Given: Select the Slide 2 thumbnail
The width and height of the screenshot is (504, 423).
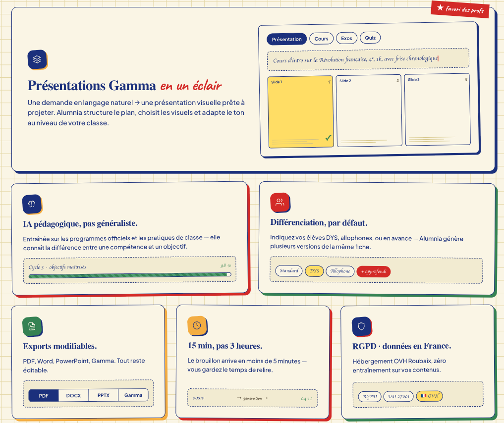Looking at the screenshot, I should click(369, 111).
